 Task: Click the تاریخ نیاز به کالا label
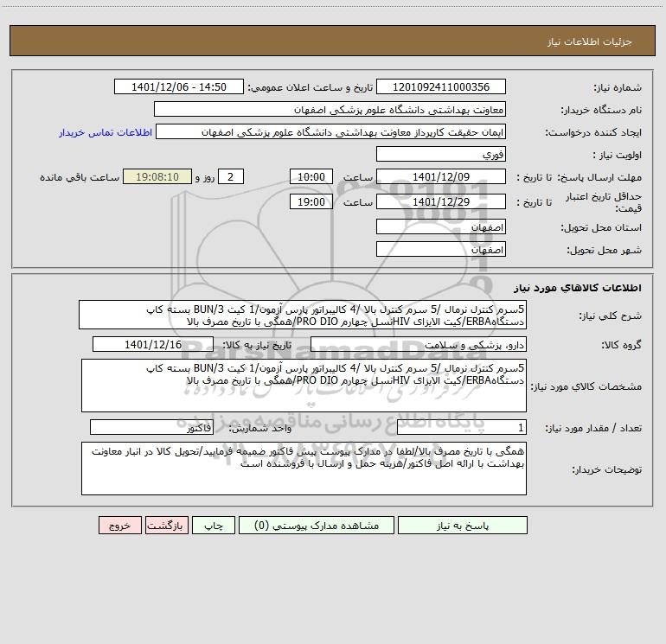pos(258,345)
